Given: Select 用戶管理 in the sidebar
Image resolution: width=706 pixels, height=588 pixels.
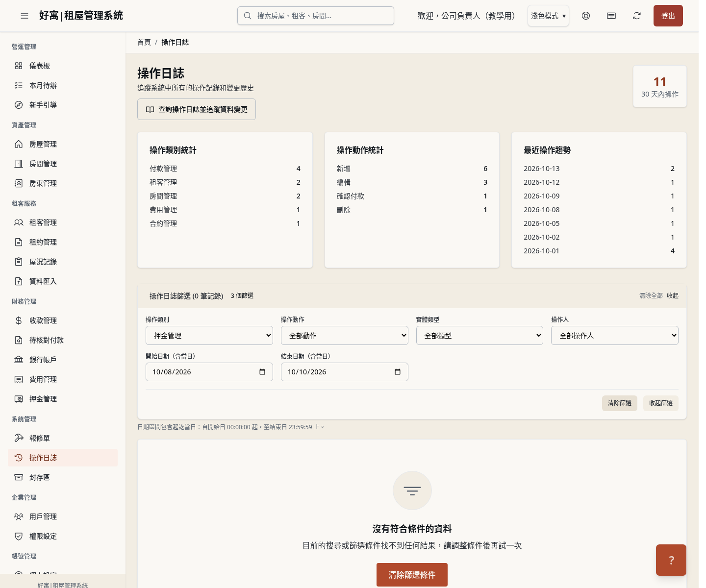Looking at the screenshot, I should coord(63,516).
